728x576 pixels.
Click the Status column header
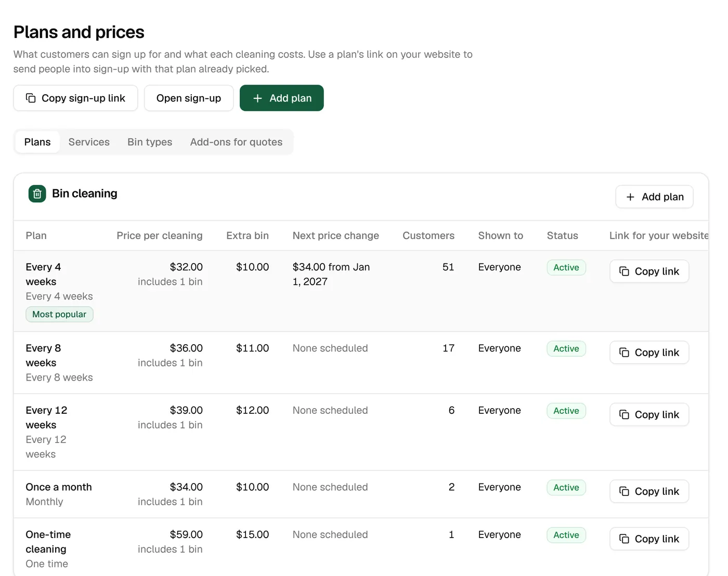(x=563, y=235)
